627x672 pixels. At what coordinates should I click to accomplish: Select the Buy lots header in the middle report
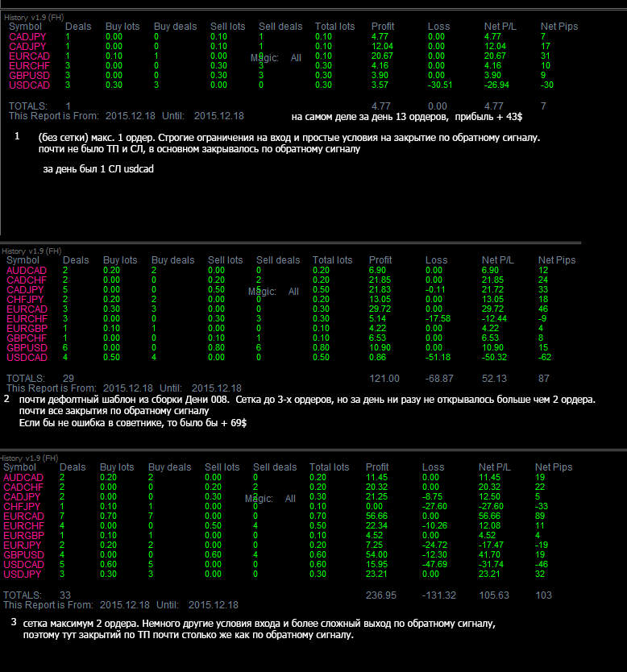(120, 260)
